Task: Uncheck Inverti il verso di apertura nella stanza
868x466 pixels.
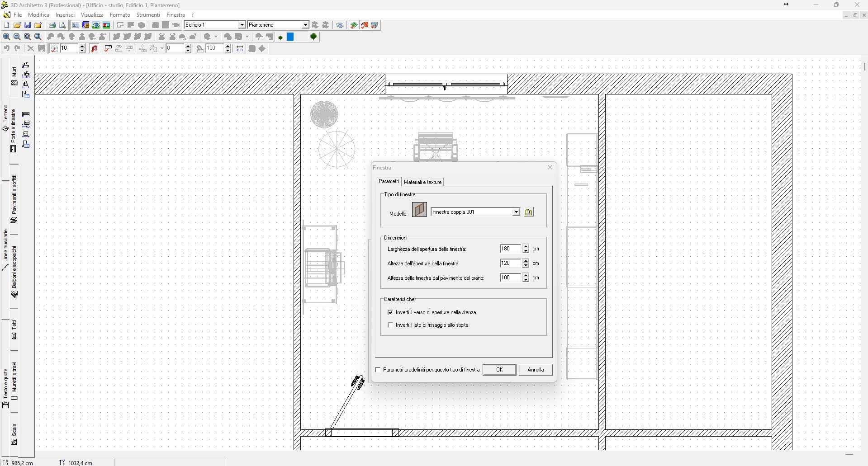Action: coord(390,312)
